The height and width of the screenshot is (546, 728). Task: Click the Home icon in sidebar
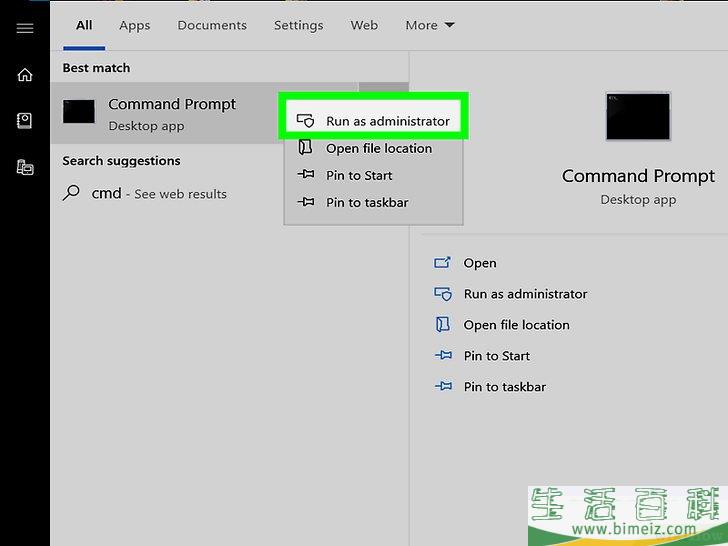click(x=25, y=75)
